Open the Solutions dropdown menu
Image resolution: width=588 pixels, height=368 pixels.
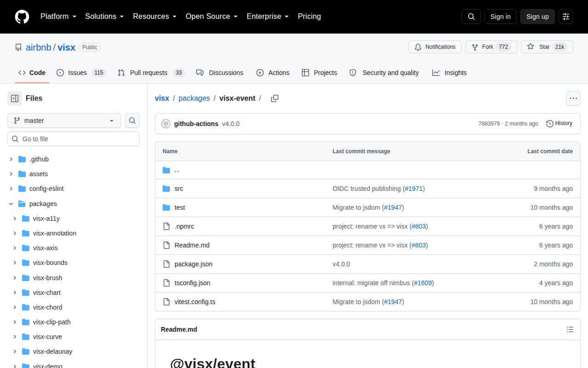coord(105,17)
